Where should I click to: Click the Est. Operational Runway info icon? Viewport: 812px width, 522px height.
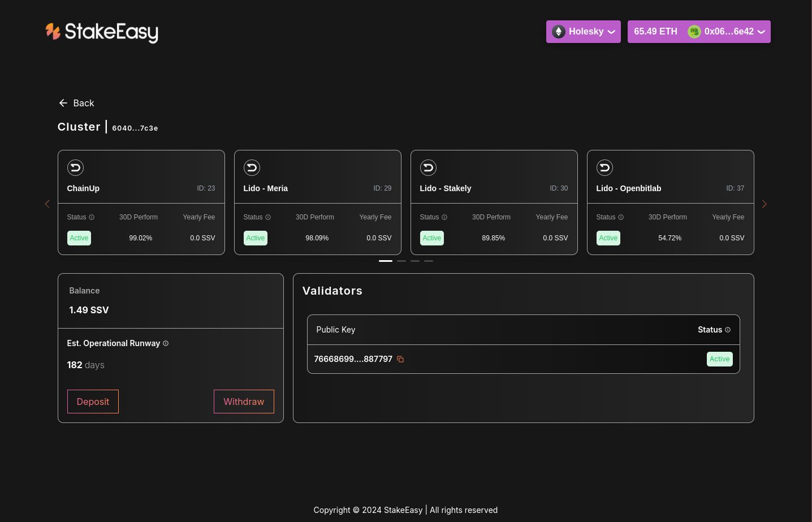point(166,343)
